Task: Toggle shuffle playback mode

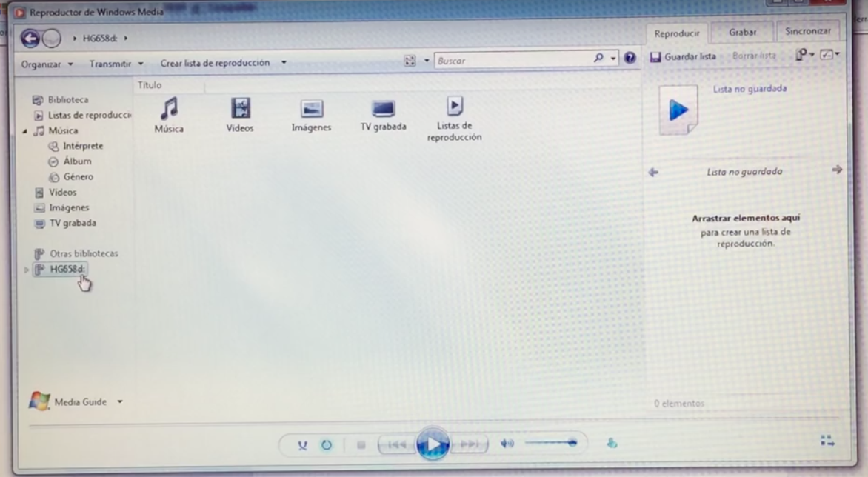Action: click(302, 444)
